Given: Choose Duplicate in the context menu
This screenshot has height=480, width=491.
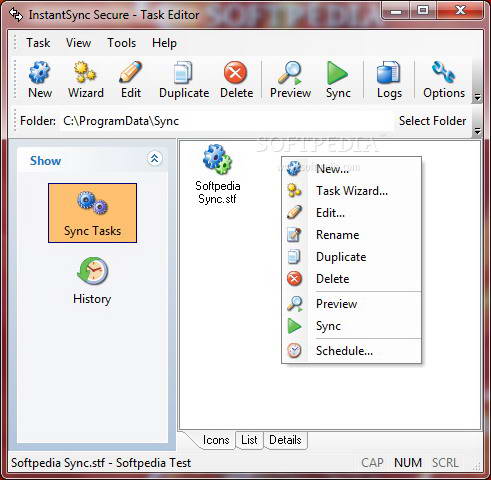Looking at the screenshot, I should click(x=352, y=257).
